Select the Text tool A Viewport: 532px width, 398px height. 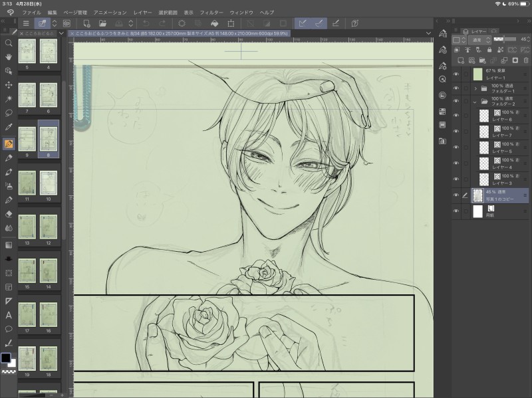tap(9, 316)
